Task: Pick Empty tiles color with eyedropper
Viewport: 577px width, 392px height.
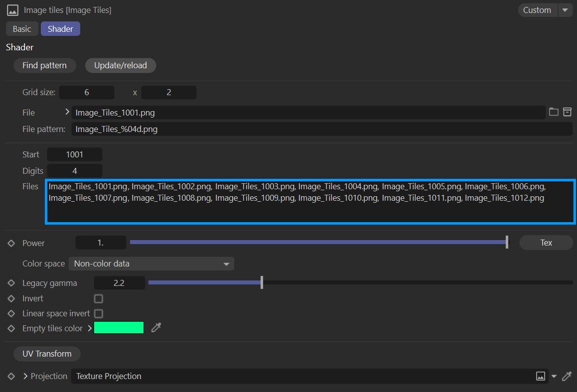Action: coord(156,328)
